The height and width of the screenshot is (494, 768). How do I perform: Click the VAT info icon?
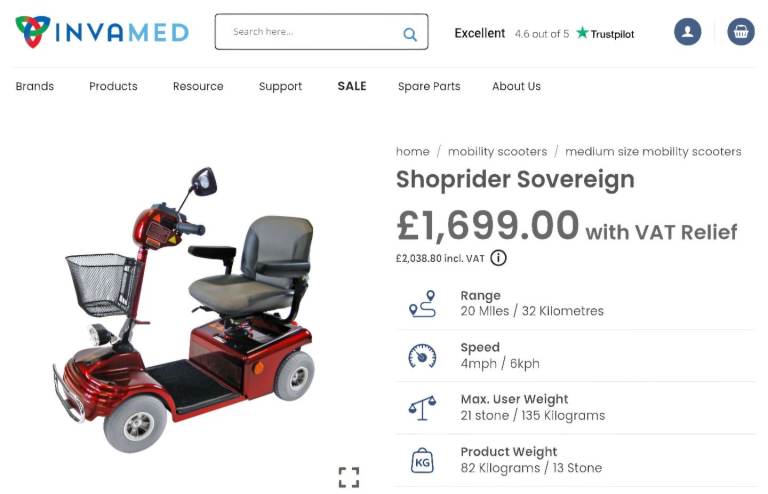[498, 258]
